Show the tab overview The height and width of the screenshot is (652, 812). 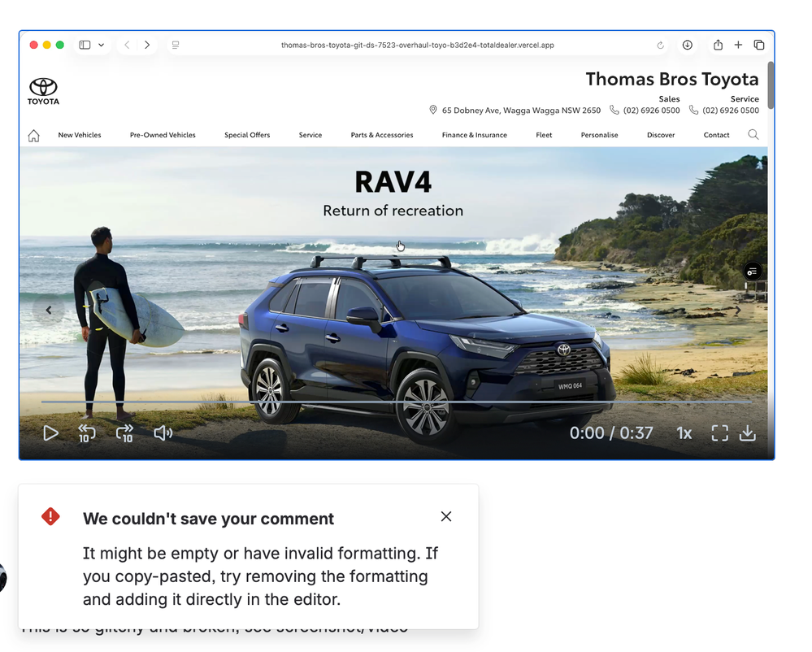coord(759,45)
